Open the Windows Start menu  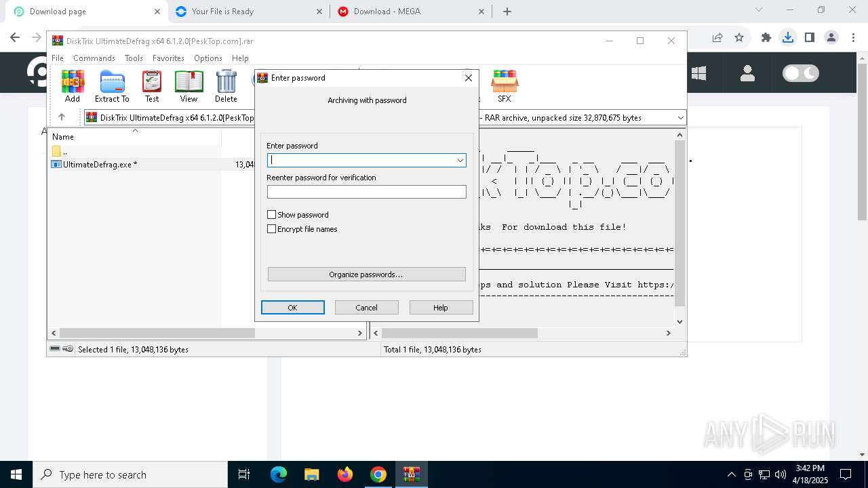pos(16,474)
